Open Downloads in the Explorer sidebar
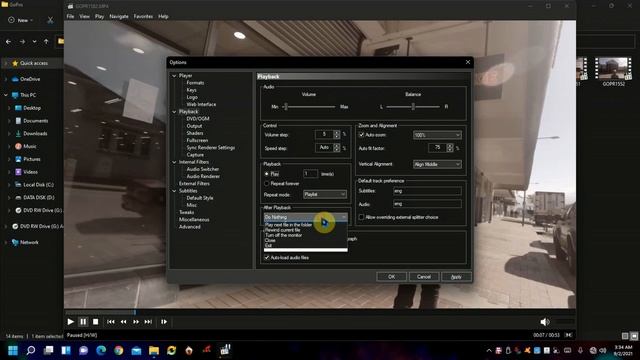Image resolution: width=640 pixels, height=360 pixels. [35, 133]
